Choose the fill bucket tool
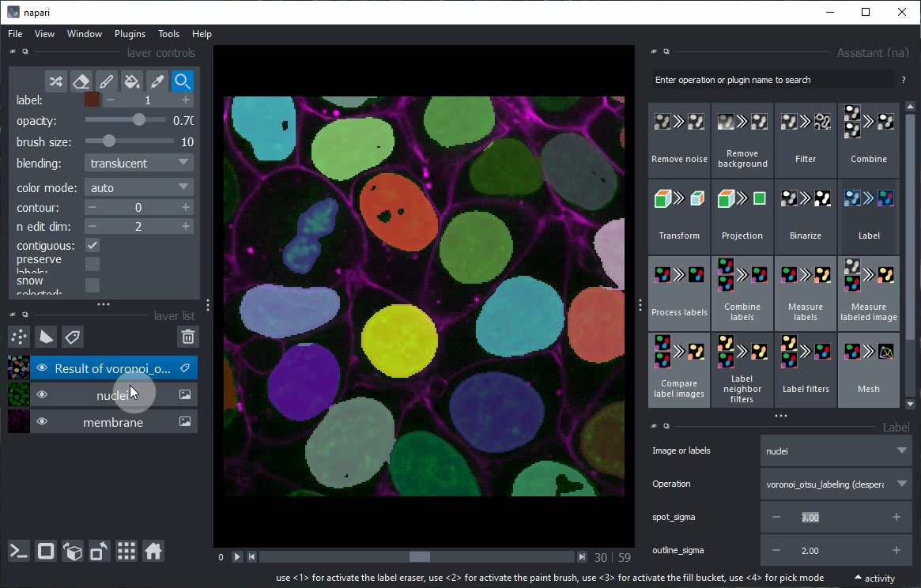Screen dimensions: 921x588 click(x=132, y=81)
